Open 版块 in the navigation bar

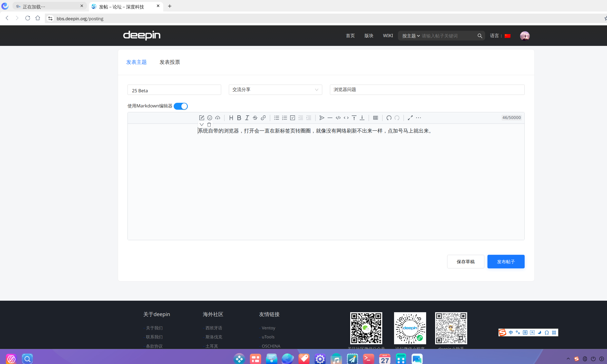pos(369,36)
